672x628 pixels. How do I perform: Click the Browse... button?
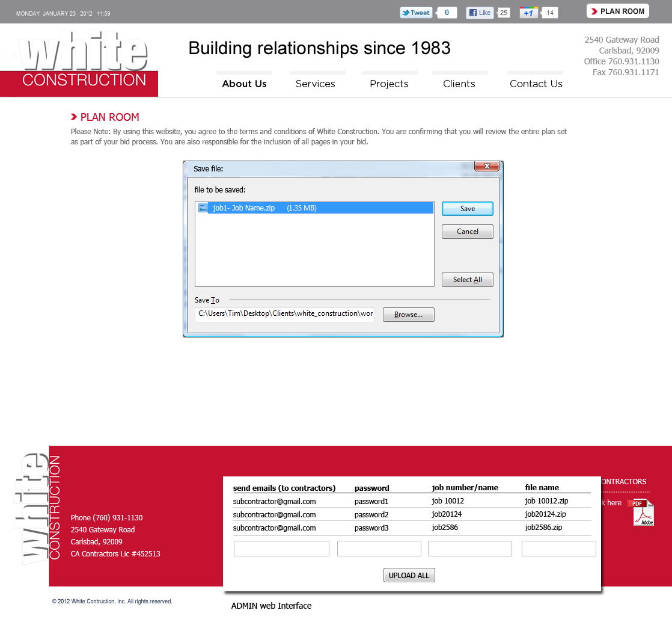click(408, 315)
